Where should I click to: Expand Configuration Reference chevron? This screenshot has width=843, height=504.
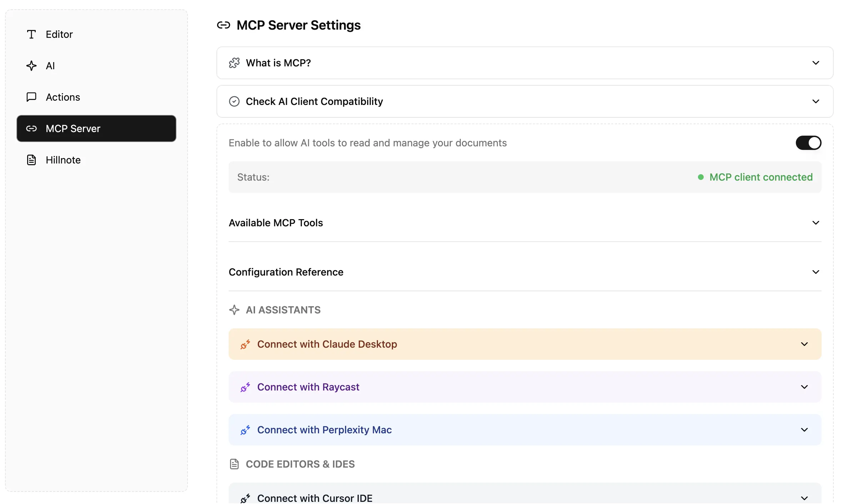coord(815,272)
